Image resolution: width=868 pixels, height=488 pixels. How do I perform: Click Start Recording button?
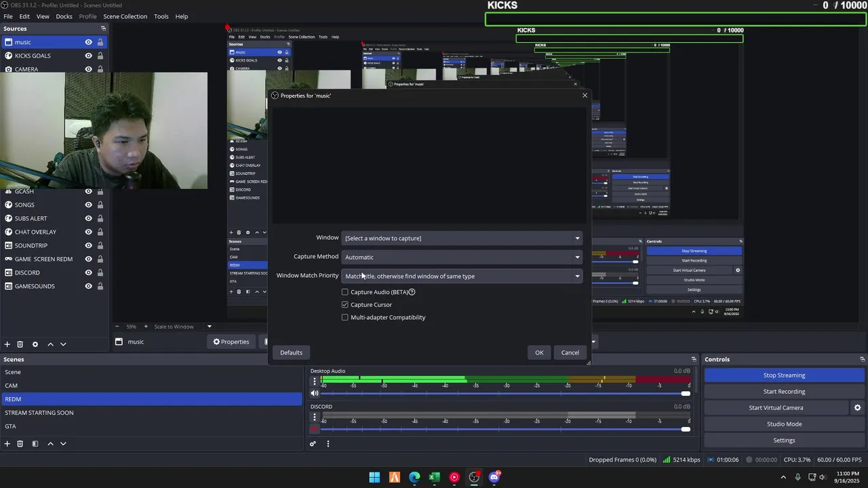pyautogui.click(x=784, y=392)
